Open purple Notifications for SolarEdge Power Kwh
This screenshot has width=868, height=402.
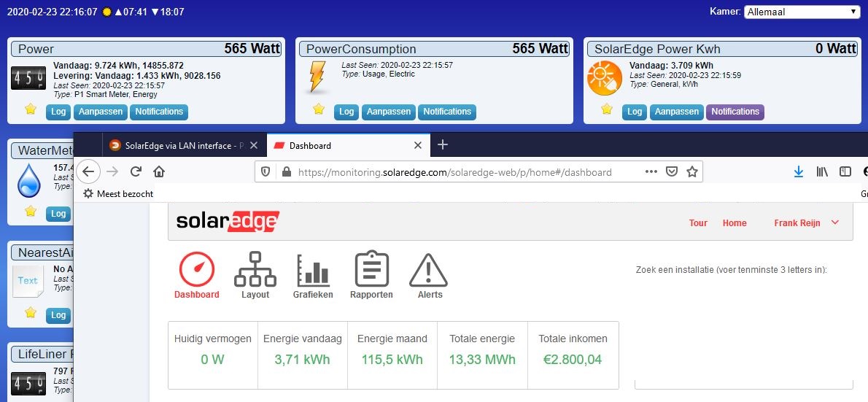(x=735, y=112)
